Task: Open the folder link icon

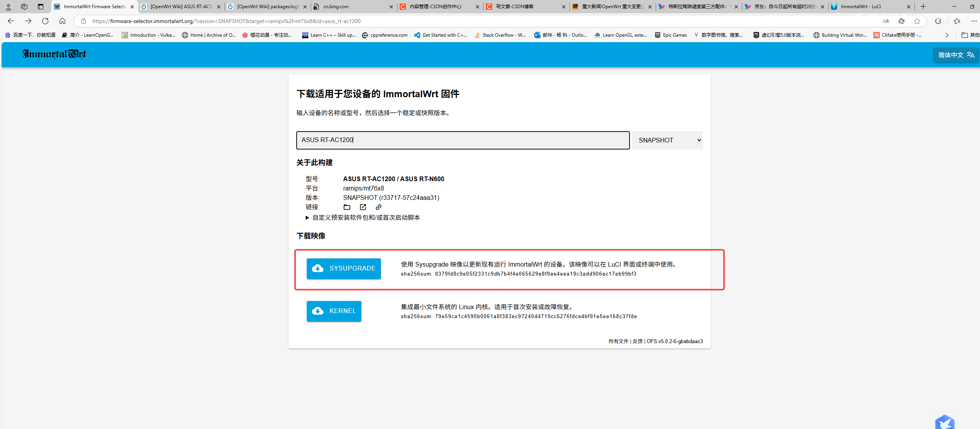Action: click(x=347, y=207)
